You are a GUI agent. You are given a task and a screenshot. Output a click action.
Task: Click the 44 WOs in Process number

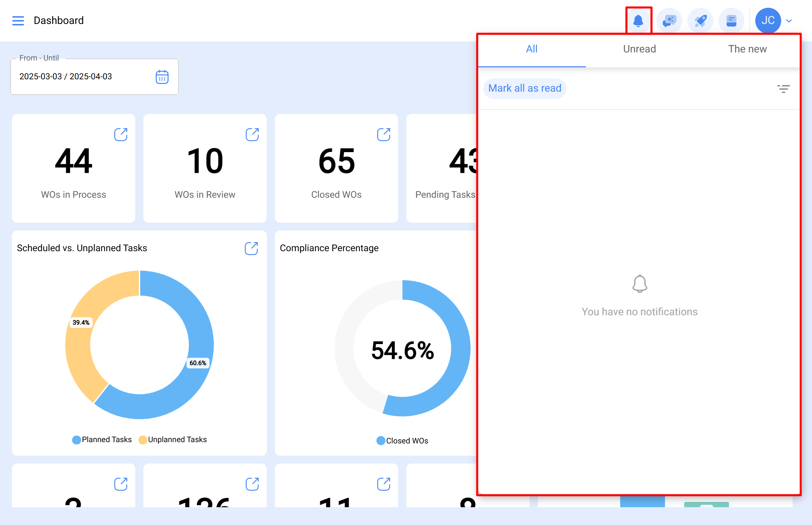click(73, 161)
